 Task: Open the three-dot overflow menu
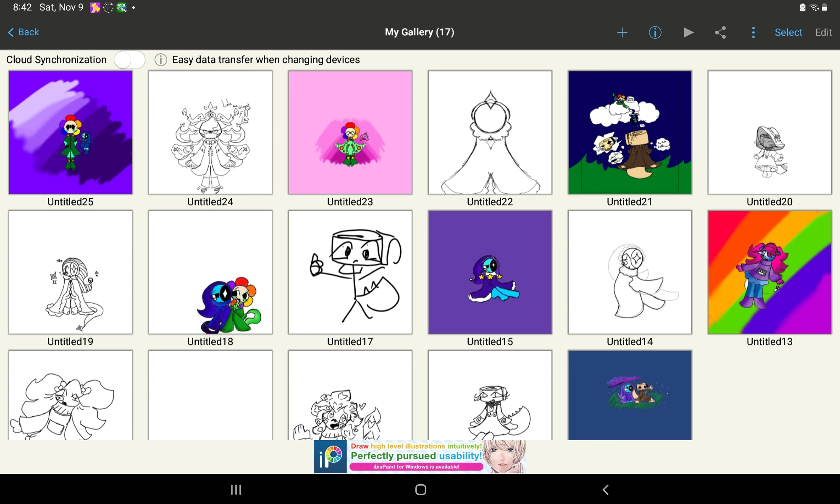pyautogui.click(x=753, y=32)
